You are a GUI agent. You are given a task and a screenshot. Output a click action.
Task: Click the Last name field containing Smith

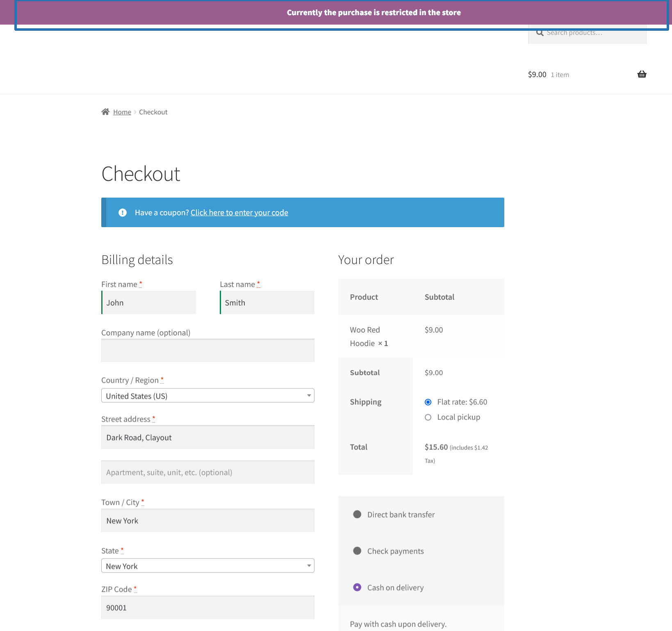[x=267, y=302]
